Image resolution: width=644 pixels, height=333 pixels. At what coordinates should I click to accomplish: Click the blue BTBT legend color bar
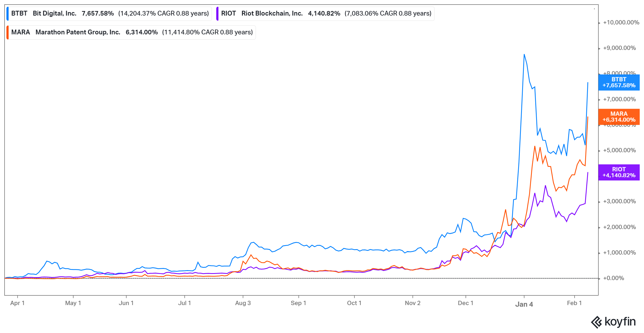pyautogui.click(x=8, y=13)
